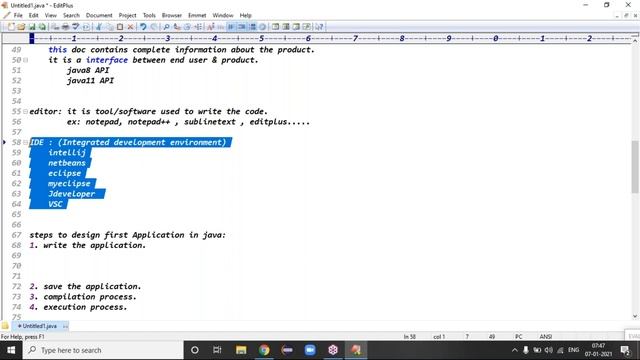The image size is (640, 360).
Task: Open Find with the magnifier icon
Action: [166, 27]
